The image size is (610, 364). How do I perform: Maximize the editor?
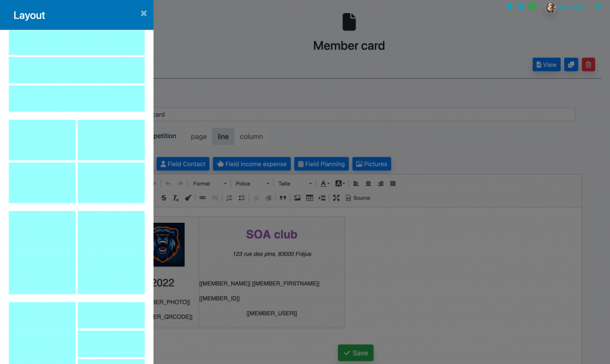coord(337,198)
